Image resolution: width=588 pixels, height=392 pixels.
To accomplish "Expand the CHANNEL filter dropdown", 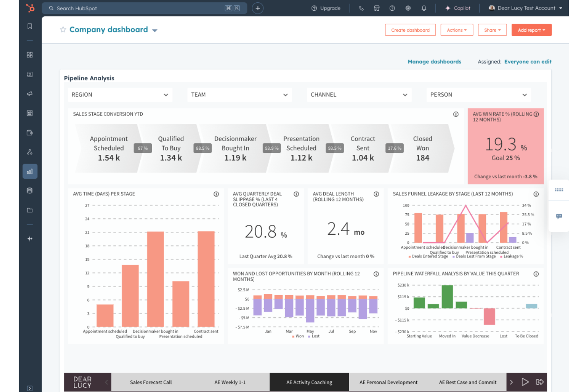I will click(x=359, y=95).
